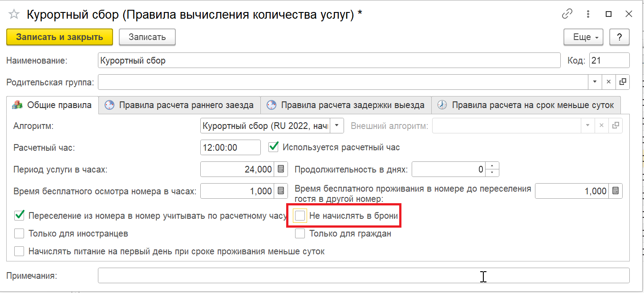The height and width of the screenshot is (293, 644).
Task: Decrease Продолжительность в днях value
Action: click(492, 173)
